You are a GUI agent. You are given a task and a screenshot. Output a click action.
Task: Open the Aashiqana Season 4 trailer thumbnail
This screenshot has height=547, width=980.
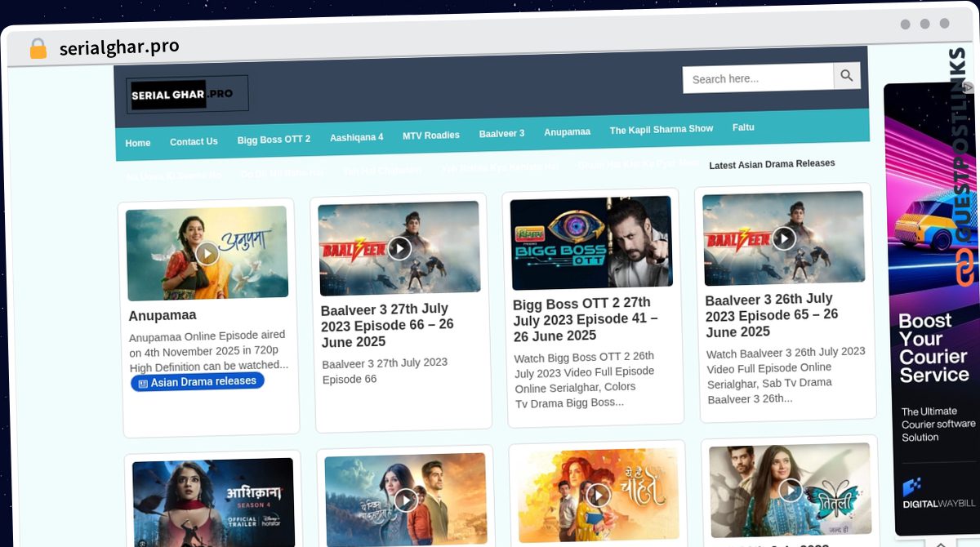[214, 503]
